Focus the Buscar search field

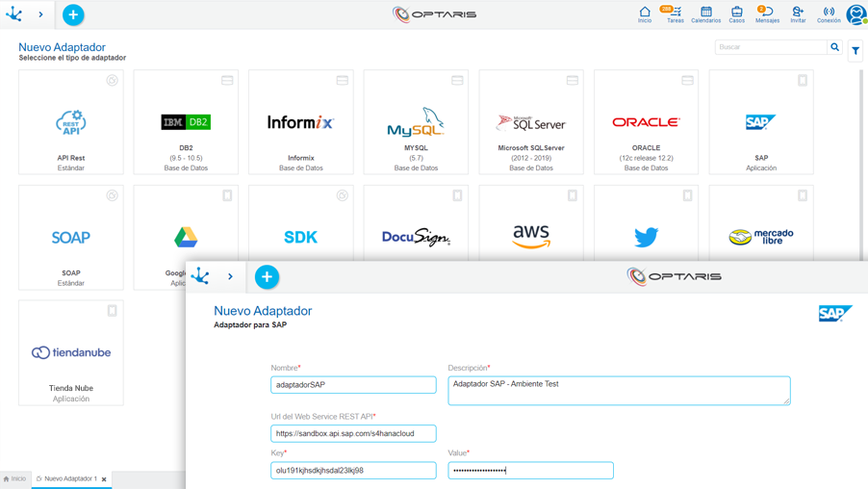pos(771,47)
